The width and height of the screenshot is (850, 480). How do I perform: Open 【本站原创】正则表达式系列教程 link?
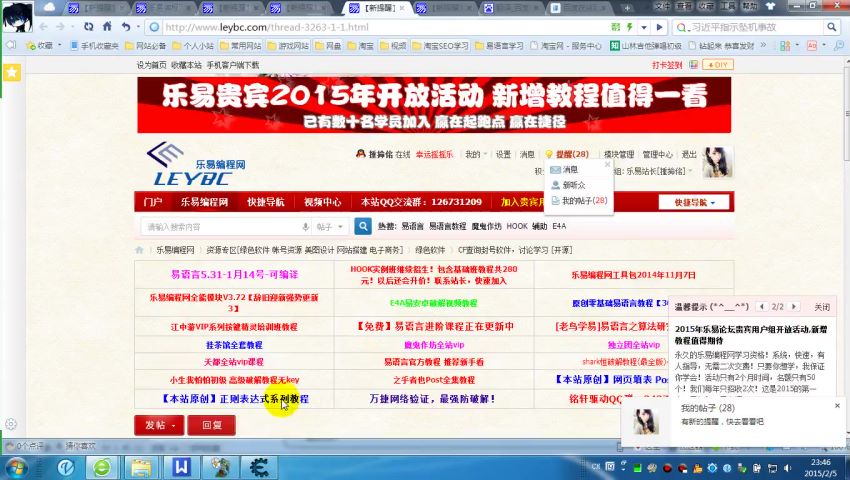(x=235, y=399)
